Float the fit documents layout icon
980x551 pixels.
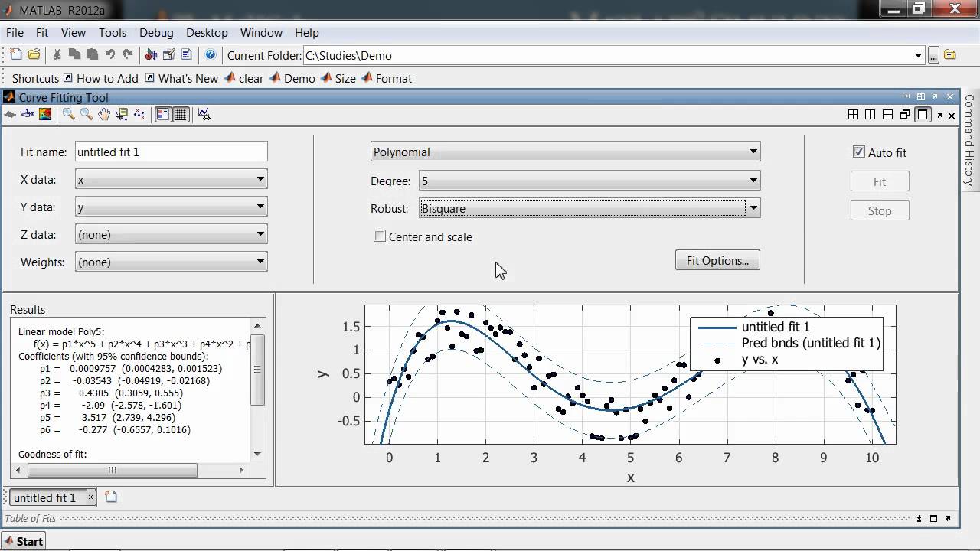905,115
